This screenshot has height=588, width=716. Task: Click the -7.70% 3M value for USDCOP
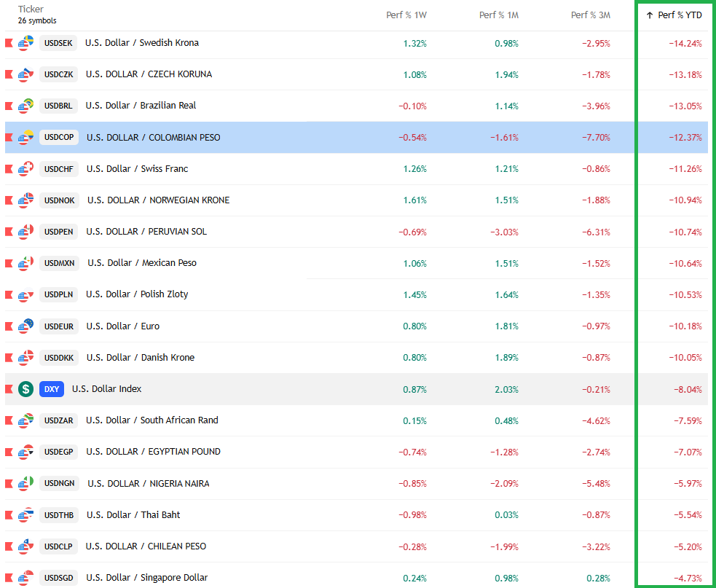(x=596, y=138)
